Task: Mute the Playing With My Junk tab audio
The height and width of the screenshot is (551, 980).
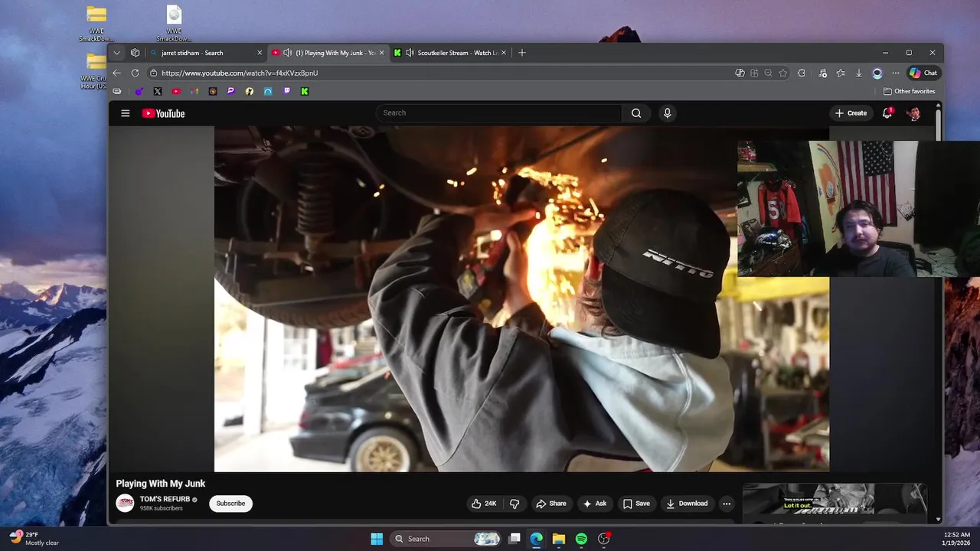Action: point(287,53)
